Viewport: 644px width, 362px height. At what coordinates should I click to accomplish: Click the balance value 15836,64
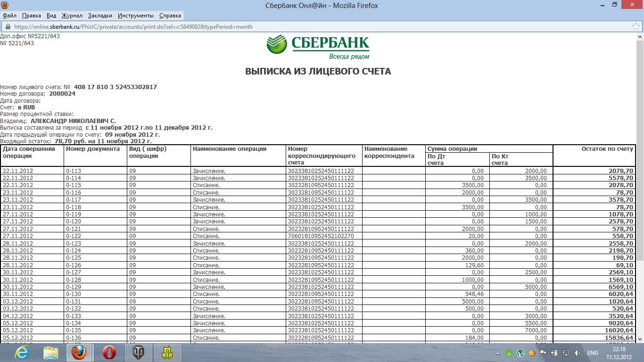(619, 338)
